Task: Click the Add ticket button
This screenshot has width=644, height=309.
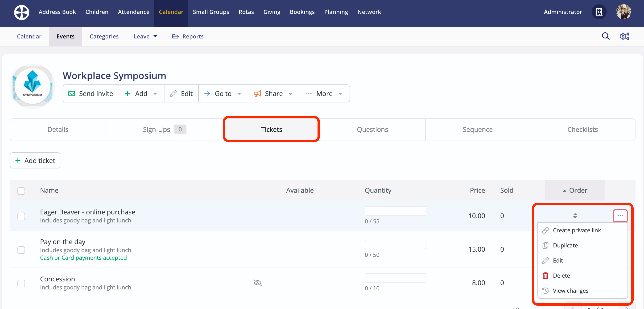Action: point(35,160)
